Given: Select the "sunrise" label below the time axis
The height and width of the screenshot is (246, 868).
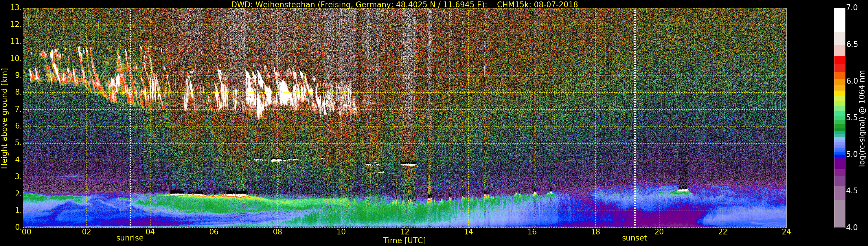Looking at the screenshot, I should pos(130,238).
